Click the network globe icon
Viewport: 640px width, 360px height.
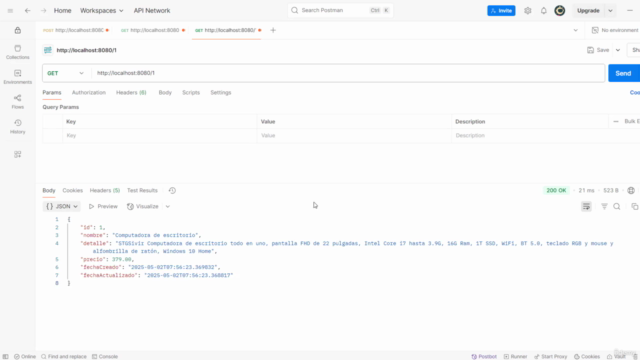click(631, 191)
